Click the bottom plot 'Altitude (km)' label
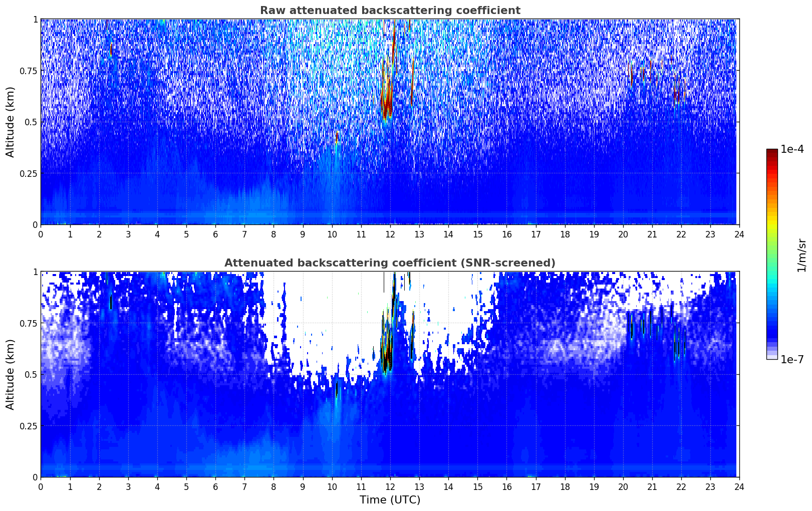Image resolution: width=812 pixels, height=511 pixels. coord(11,374)
